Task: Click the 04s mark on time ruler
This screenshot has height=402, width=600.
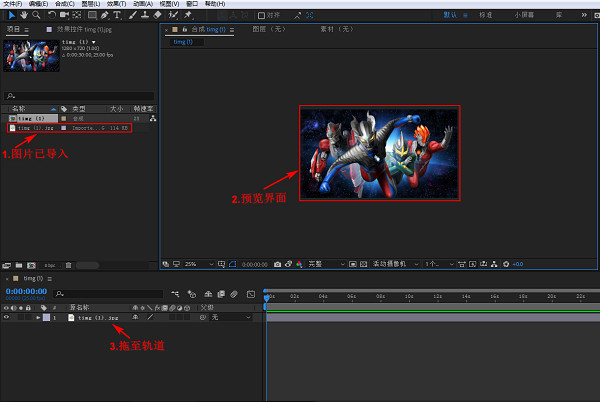Action: point(323,297)
